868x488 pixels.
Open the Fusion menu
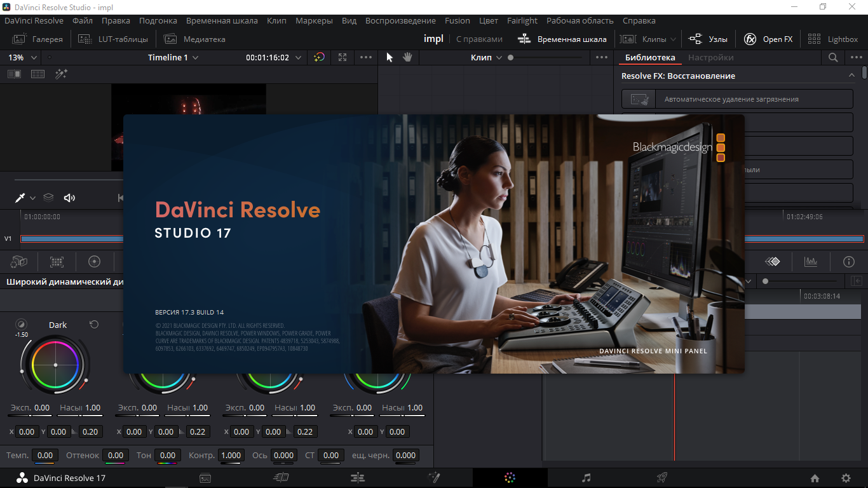point(458,20)
